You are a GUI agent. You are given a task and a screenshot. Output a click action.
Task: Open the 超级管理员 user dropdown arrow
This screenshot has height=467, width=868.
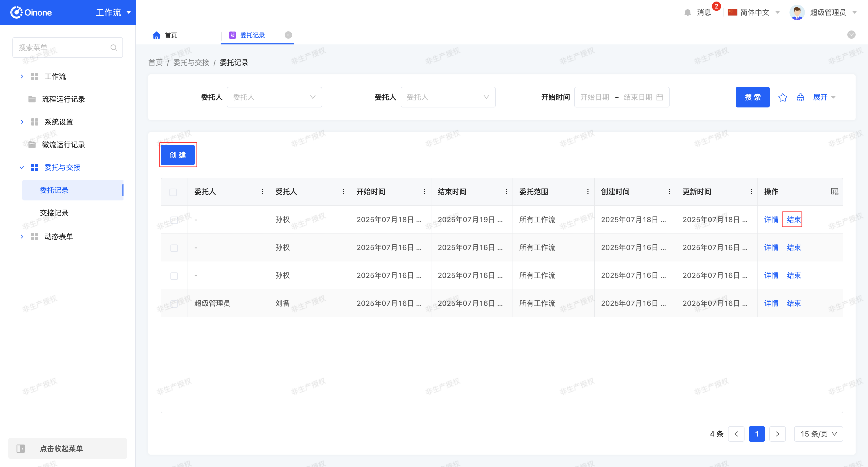(x=854, y=12)
